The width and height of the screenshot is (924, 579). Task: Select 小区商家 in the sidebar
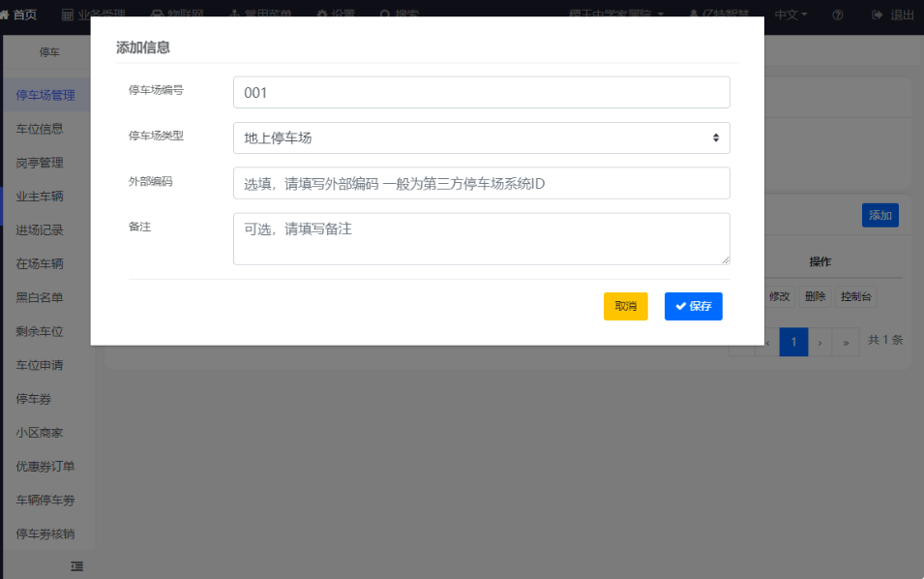(x=40, y=433)
